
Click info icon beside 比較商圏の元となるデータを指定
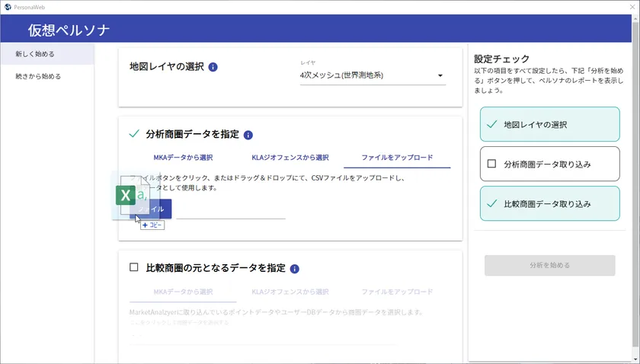(295, 269)
